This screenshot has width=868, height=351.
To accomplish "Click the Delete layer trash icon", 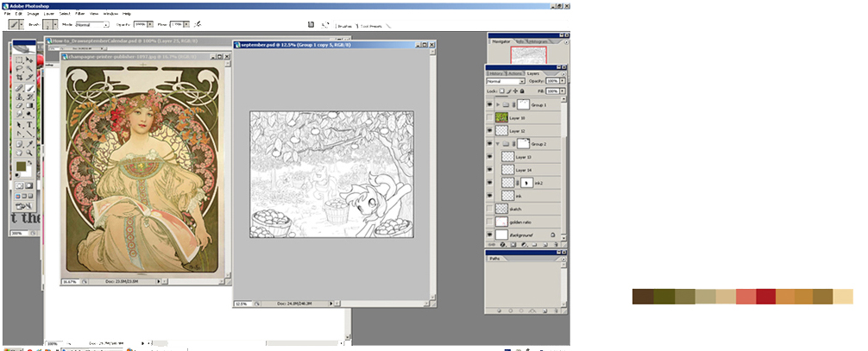I will pyautogui.click(x=556, y=244).
